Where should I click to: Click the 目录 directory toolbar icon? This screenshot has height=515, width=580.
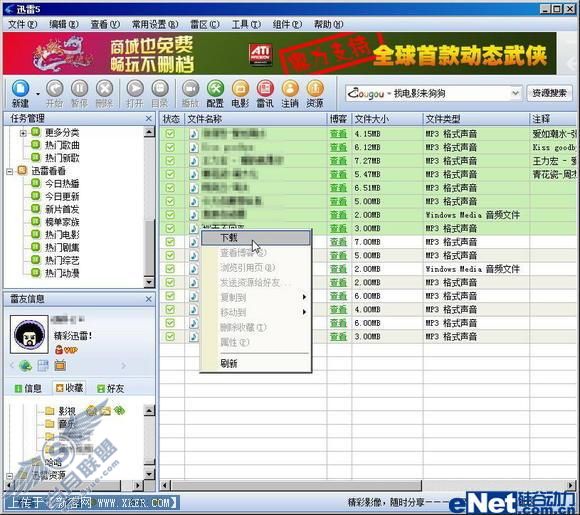click(x=160, y=89)
